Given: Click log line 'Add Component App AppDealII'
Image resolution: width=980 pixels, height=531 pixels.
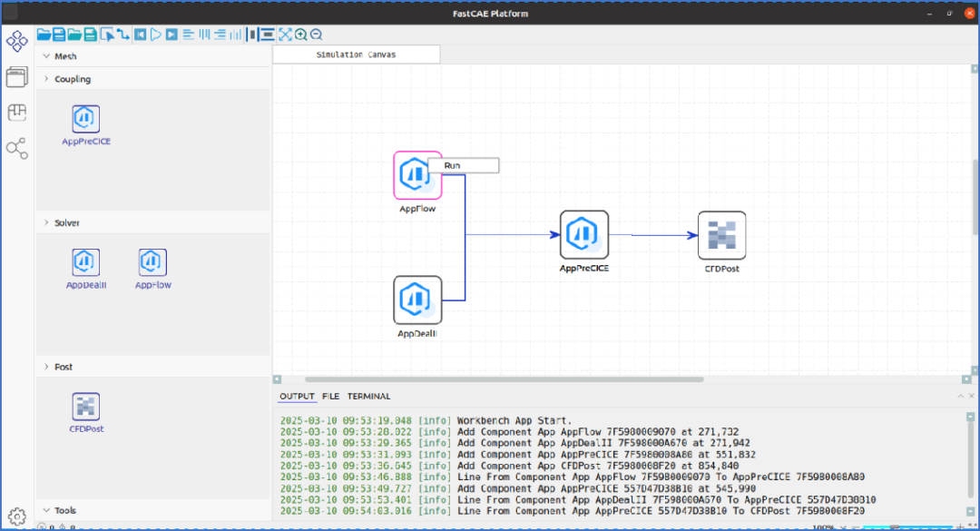Looking at the screenshot, I should [514, 443].
